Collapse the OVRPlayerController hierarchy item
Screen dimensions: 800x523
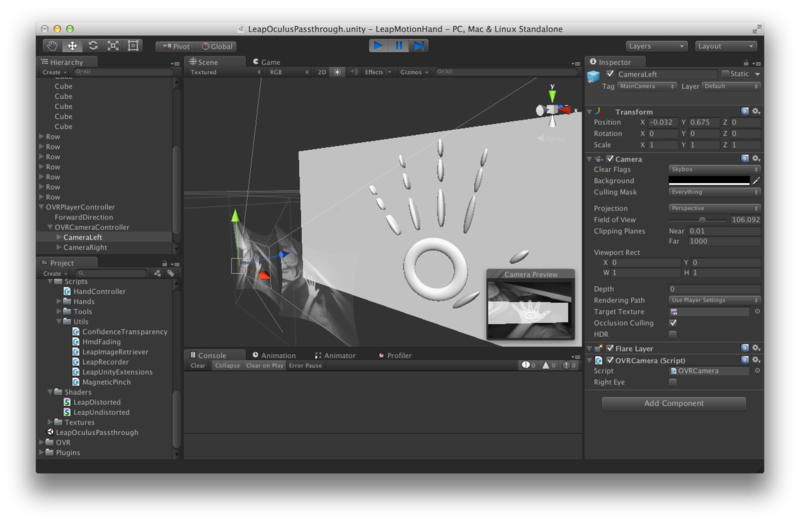(41, 207)
